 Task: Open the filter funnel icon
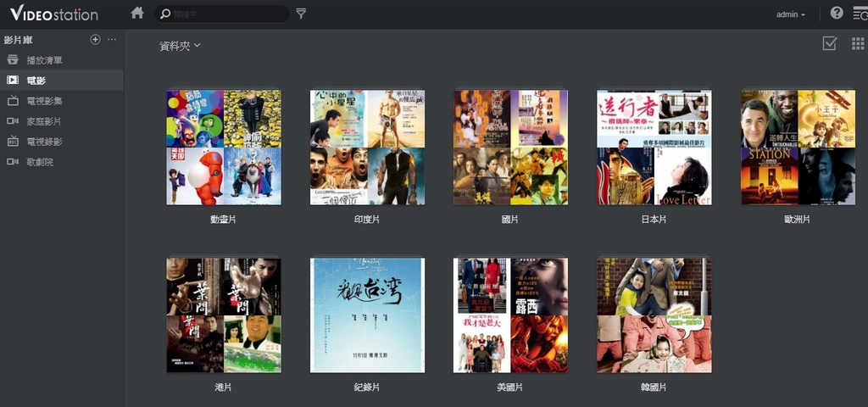(301, 14)
